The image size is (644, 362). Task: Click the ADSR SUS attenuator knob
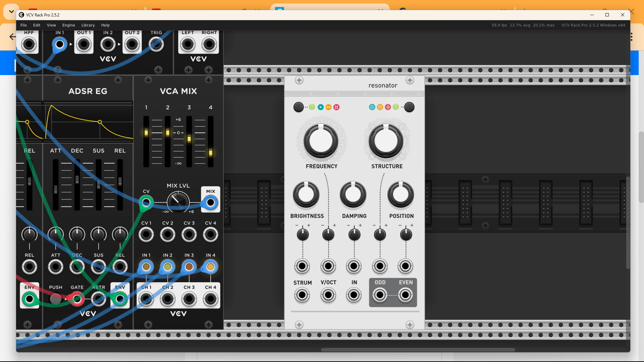[99, 235]
